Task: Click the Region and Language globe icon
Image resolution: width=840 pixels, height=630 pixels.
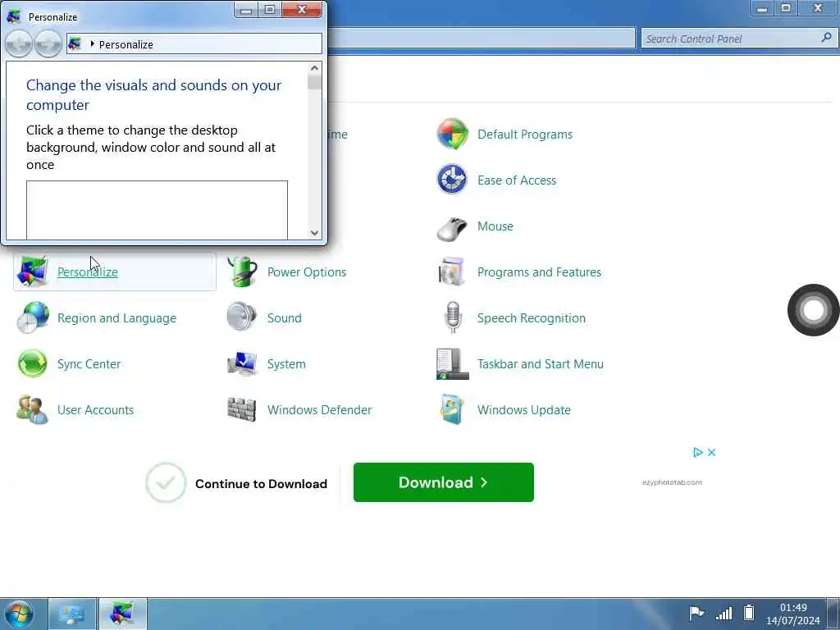Action: [x=33, y=317]
